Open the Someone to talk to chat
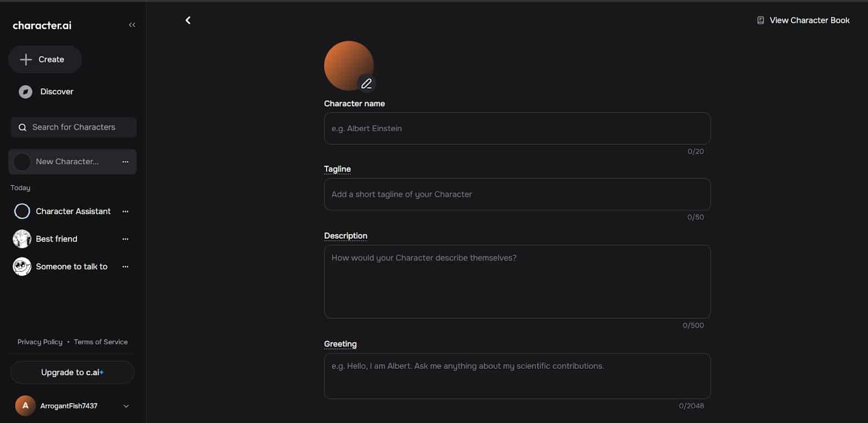 tap(72, 266)
